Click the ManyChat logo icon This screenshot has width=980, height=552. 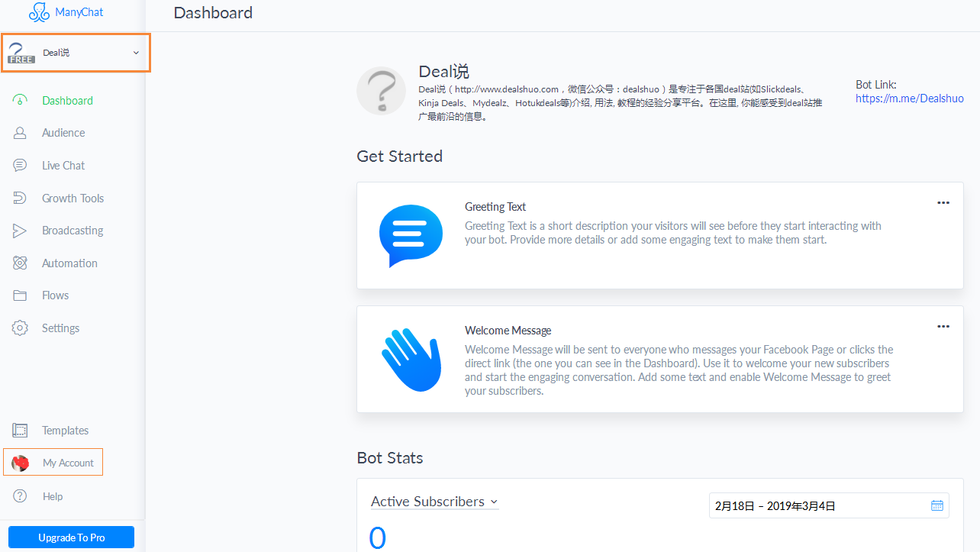pyautogui.click(x=39, y=12)
